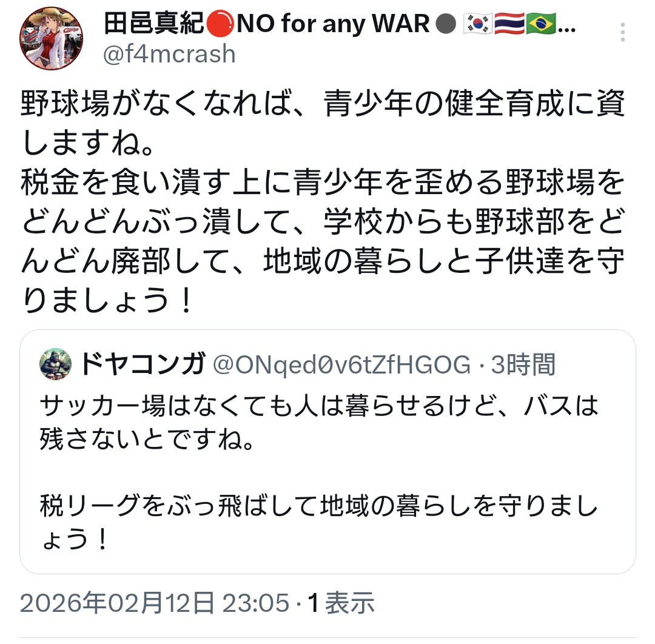655x644 pixels.
Task: Click the 'NO for any WAR' name text
Action: point(333,24)
